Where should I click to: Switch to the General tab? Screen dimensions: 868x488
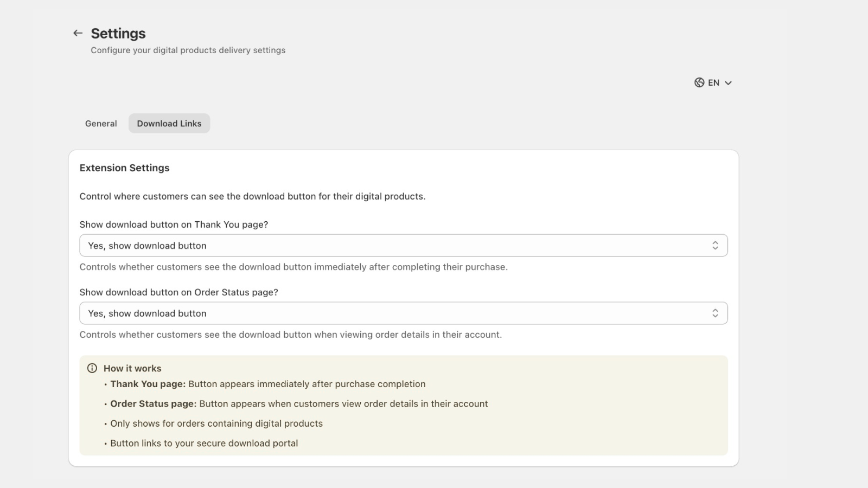(101, 124)
